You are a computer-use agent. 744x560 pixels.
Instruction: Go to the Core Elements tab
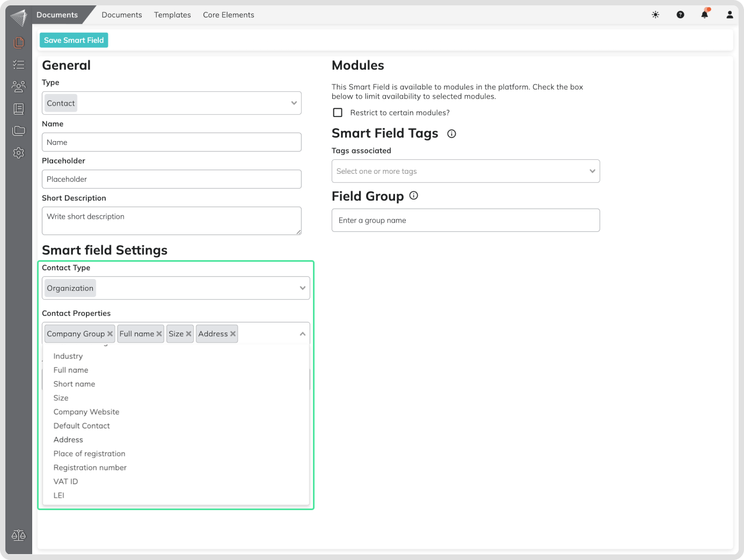(x=228, y=15)
